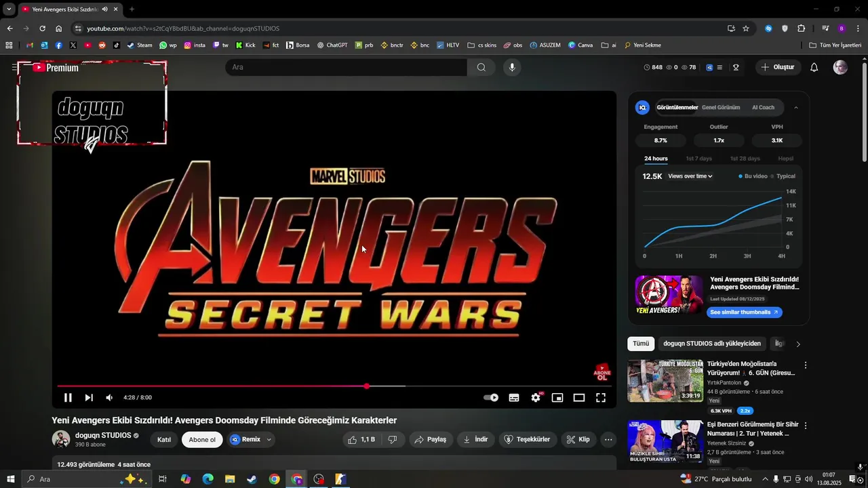
Task: Toggle the autoplay switch in player
Action: 491,398
